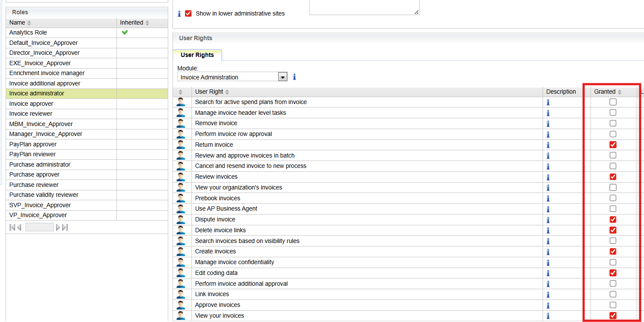Click description info icon for Remove invoice
Screen dimensions: 644x322
click(x=548, y=123)
